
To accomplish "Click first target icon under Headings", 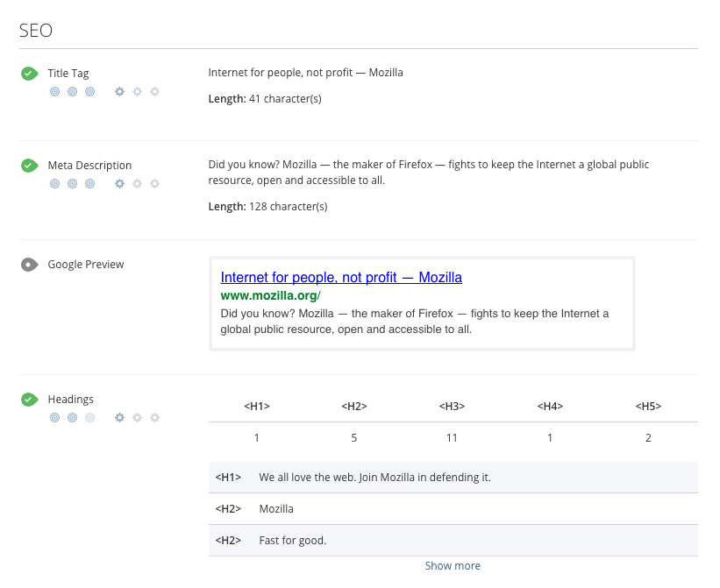I will pyautogui.click(x=54, y=418).
